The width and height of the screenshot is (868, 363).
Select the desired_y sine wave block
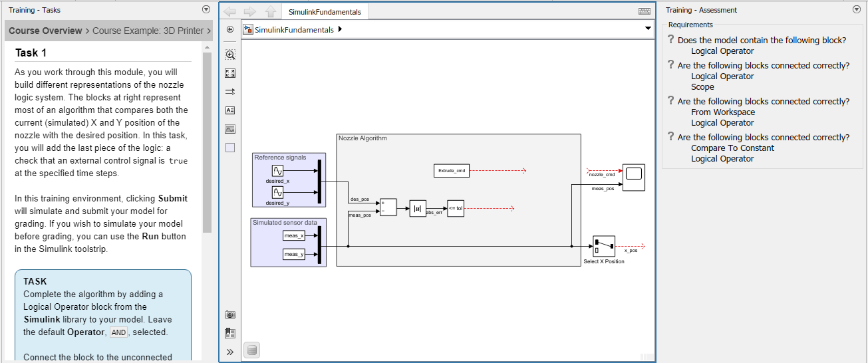(x=278, y=193)
